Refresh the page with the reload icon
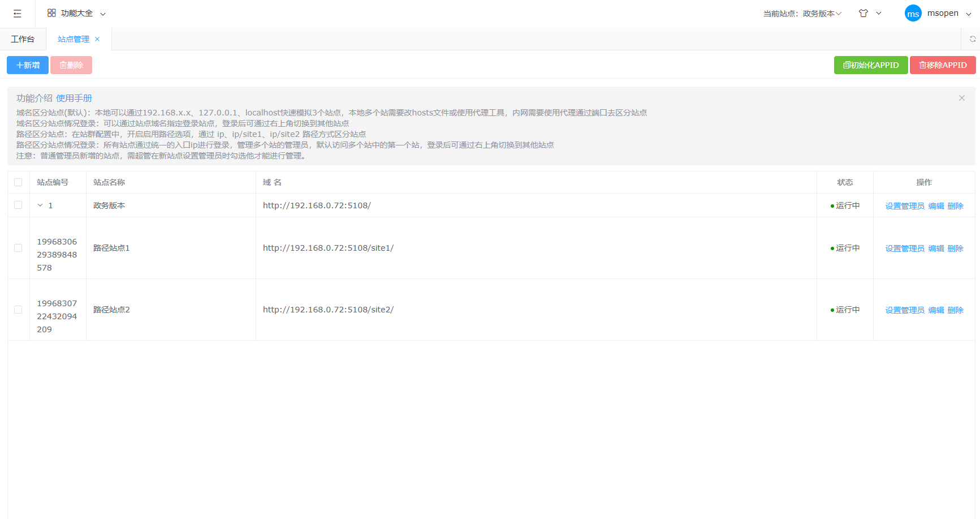Viewport: 980px width, 519px height. pyautogui.click(x=973, y=38)
